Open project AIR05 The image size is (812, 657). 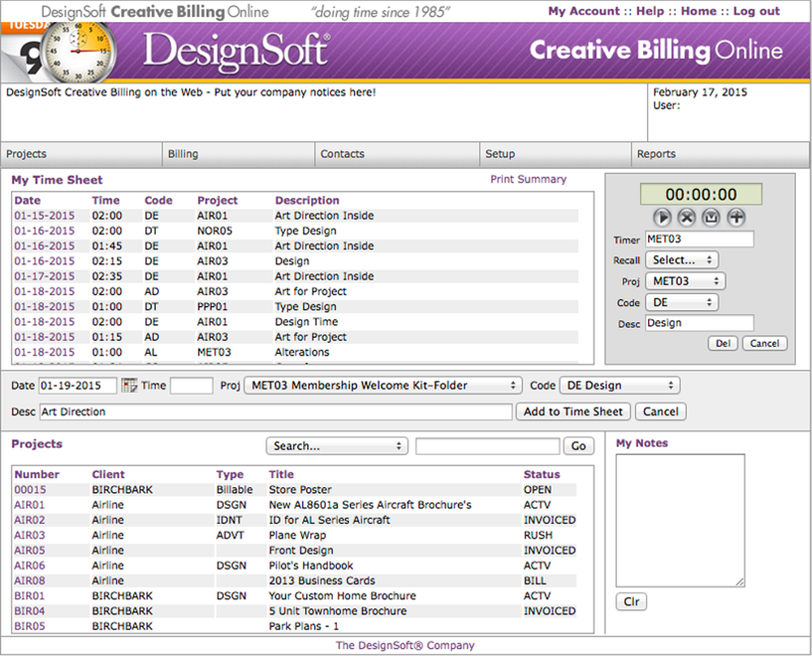pyautogui.click(x=29, y=550)
